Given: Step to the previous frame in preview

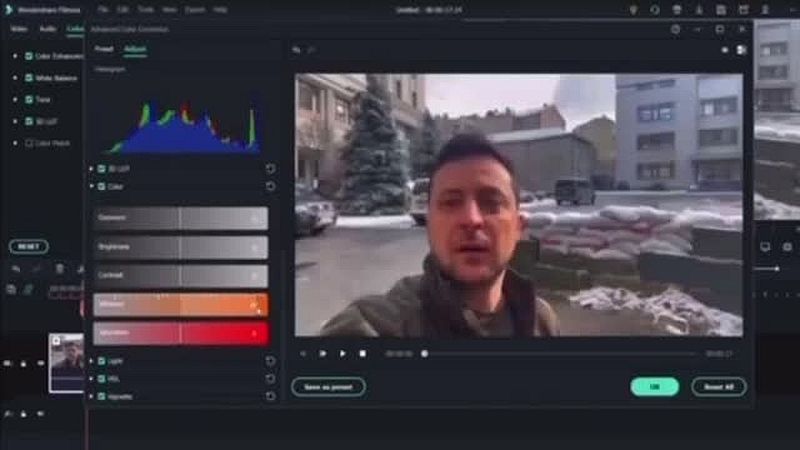Looking at the screenshot, I should point(303,354).
